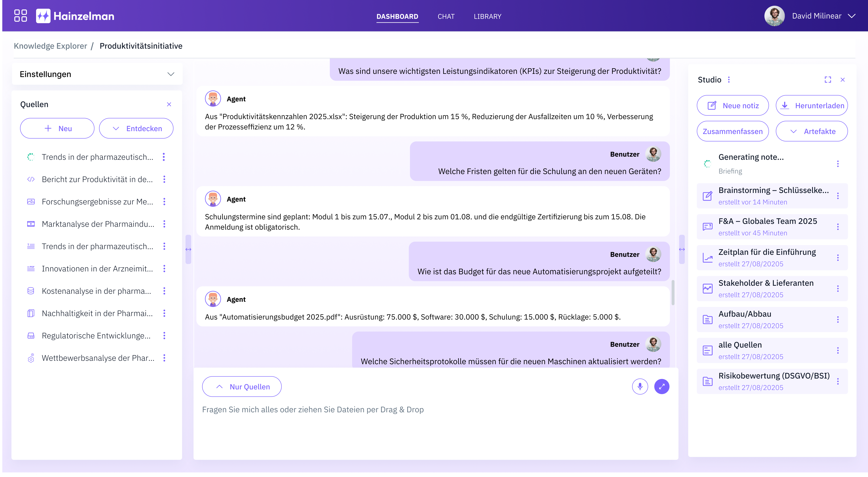Open the Entdecken dropdown
This screenshot has width=868, height=477.
(x=136, y=128)
